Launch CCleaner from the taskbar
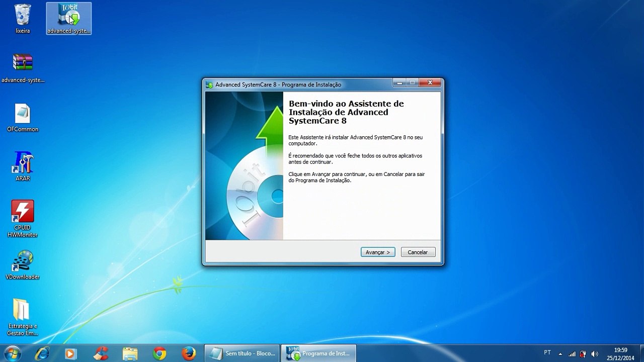 click(x=101, y=353)
